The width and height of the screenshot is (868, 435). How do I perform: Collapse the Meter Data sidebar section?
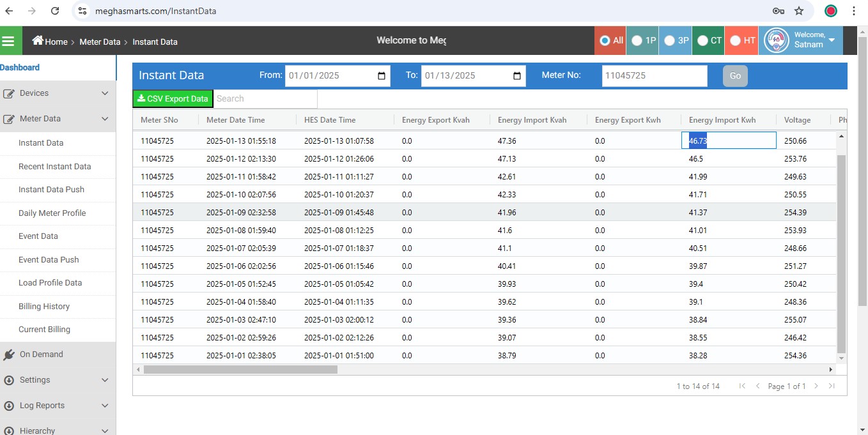(x=105, y=119)
